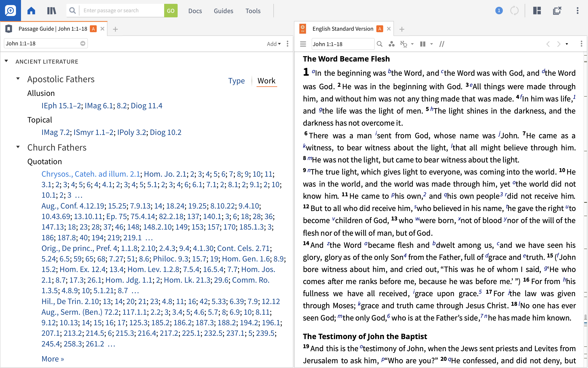The width and height of the screenshot is (588, 368).
Task: Close the Passage Guide tab
Action: (103, 29)
